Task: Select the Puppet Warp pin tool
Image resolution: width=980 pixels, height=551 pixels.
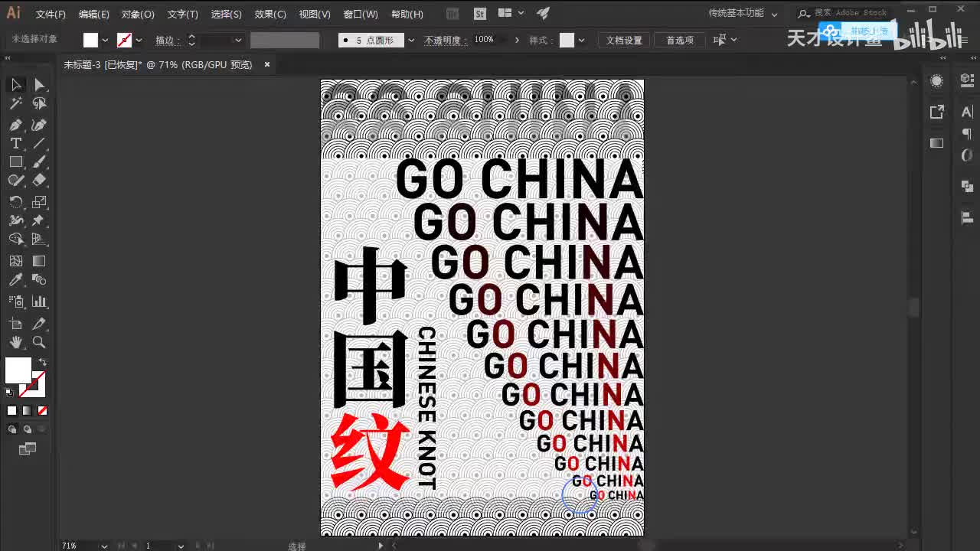Action: (x=39, y=220)
